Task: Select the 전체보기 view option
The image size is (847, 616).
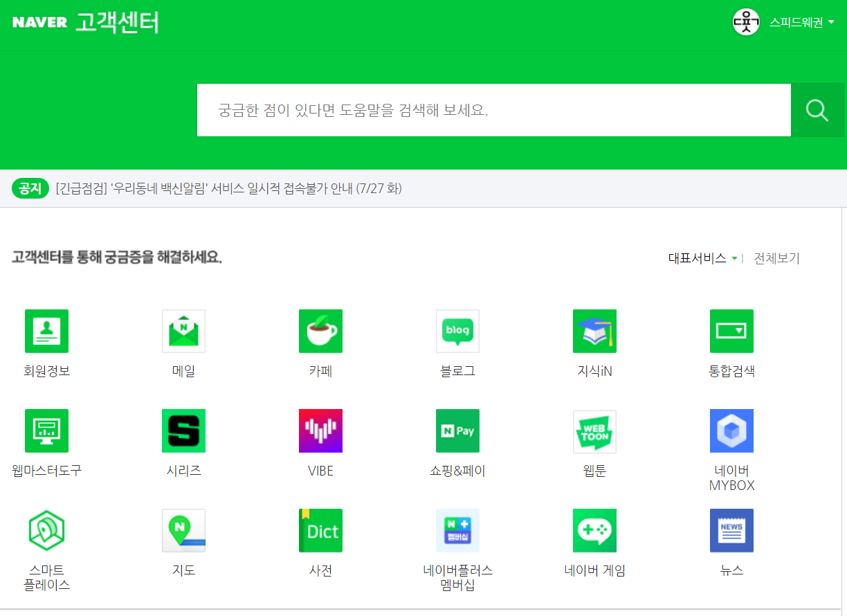Action: click(776, 258)
